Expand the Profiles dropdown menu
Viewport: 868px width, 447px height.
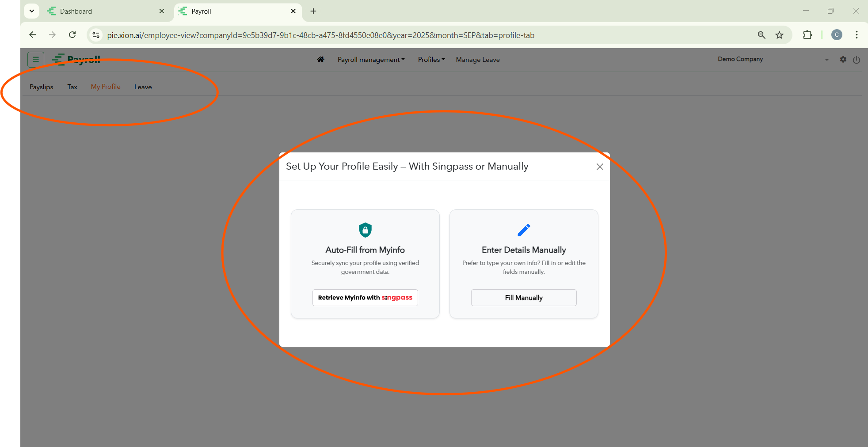click(x=431, y=60)
